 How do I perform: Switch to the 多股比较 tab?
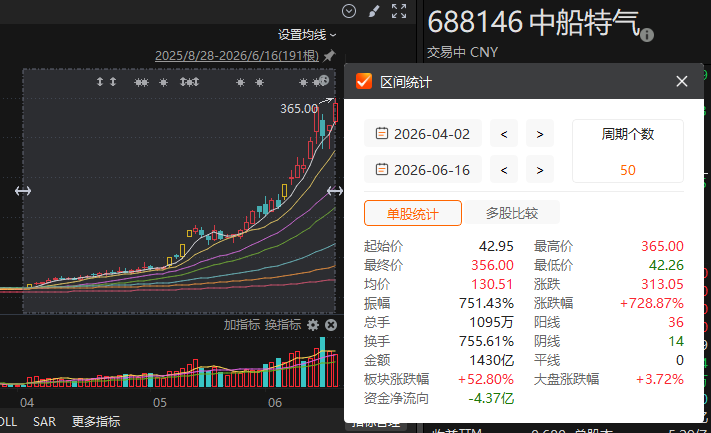coord(512,213)
